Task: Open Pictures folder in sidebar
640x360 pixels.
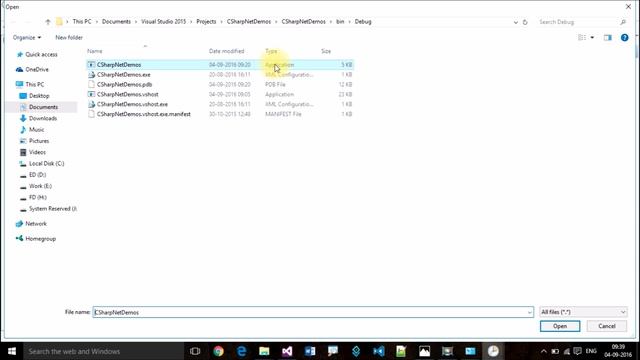Action: coord(39,141)
